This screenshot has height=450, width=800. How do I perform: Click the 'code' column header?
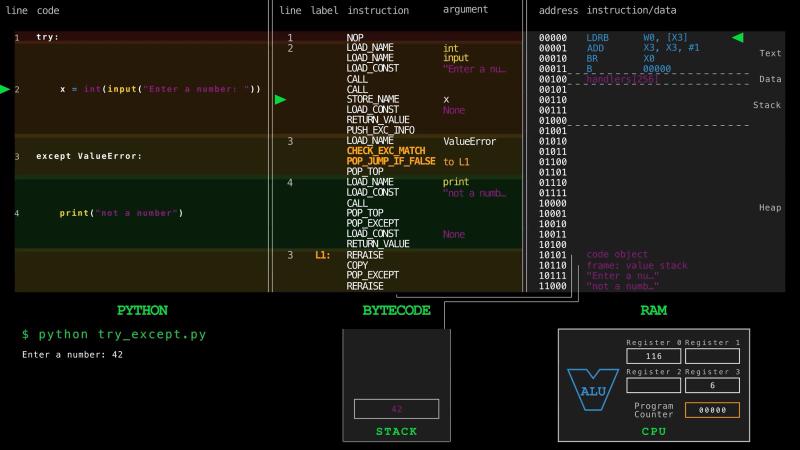tap(48, 10)
